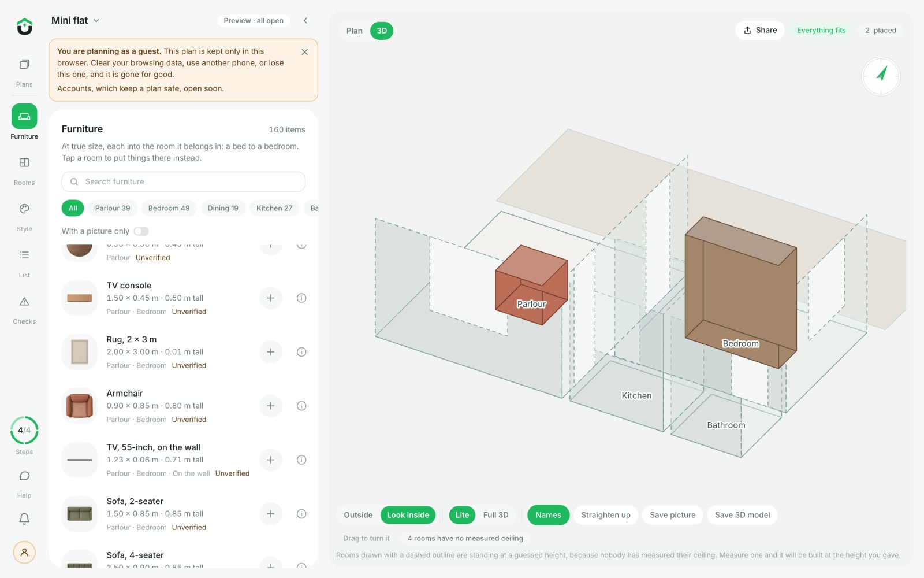Dismiss the guest warning banner
This screenshot has height=578, width=924.
tap(304, 52)
